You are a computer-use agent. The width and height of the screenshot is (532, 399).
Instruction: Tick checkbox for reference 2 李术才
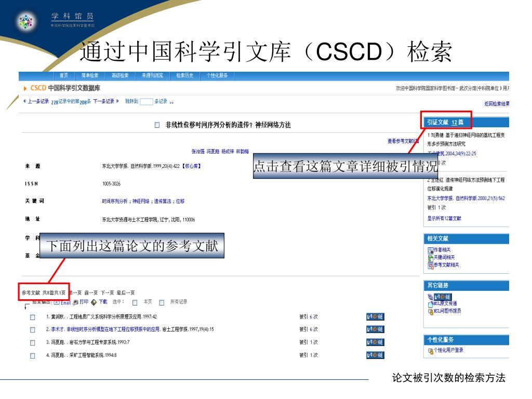click(x=33, y=330)
